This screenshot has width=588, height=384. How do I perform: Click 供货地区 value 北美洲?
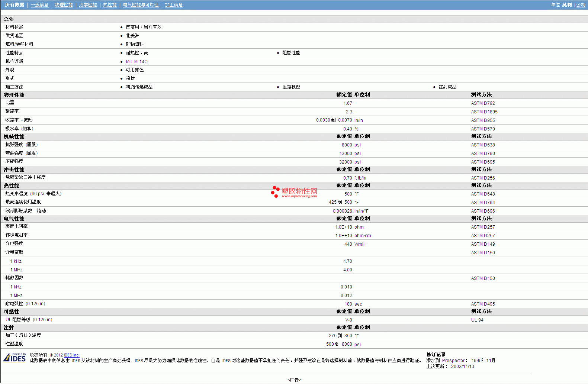[x=132, y=36]
